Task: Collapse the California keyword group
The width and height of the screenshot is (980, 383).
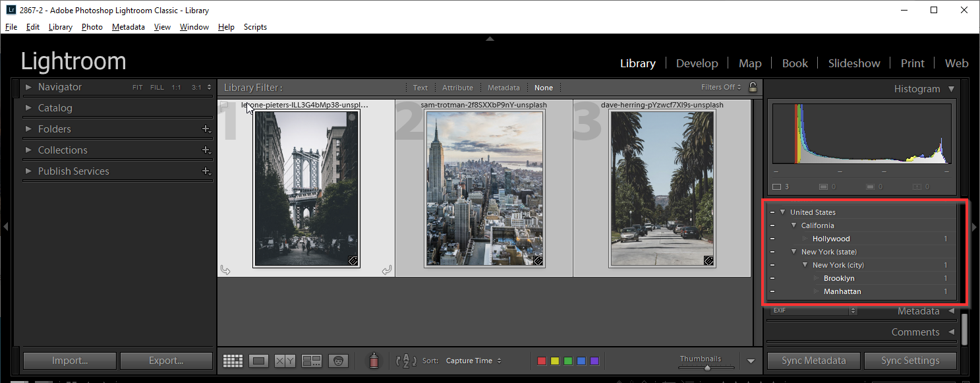Action: [794, 225]
